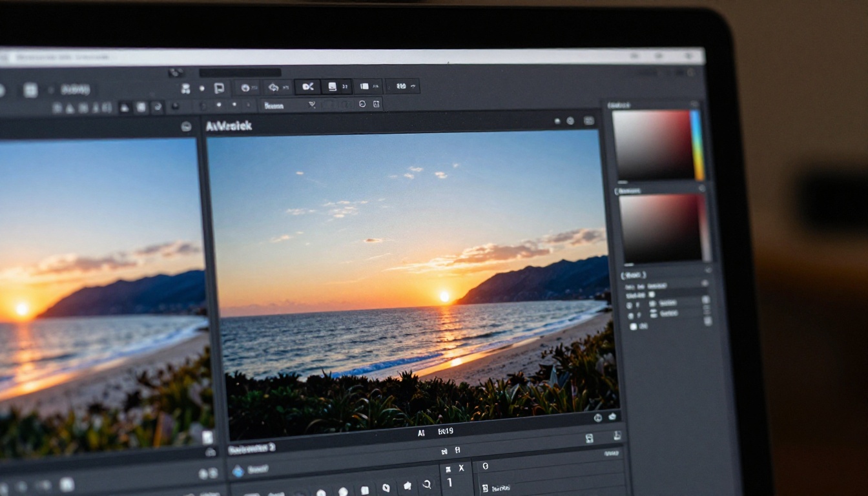Click the circle icon right of the dropdown field
The height and width of the screenshot is (496, 868).
362,103
